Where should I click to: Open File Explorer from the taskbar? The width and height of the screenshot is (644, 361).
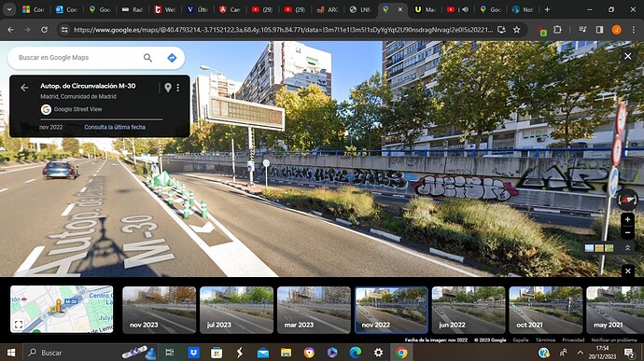pos(286,353)
